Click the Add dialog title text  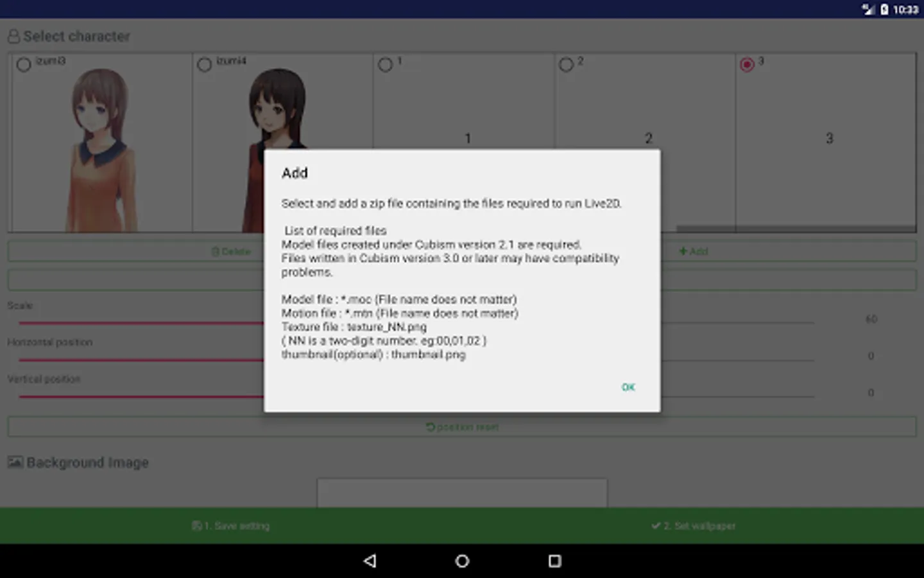point(295,173)
